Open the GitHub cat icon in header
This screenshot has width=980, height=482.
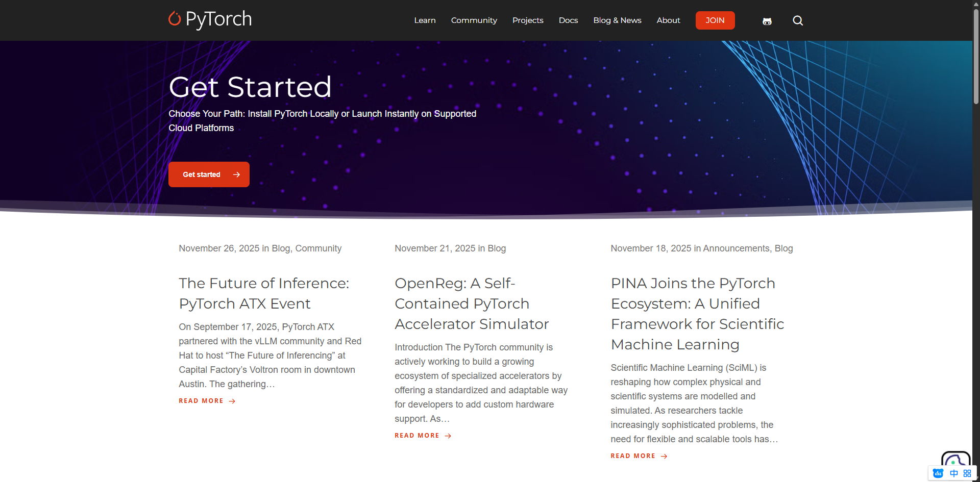pos(767,21)
